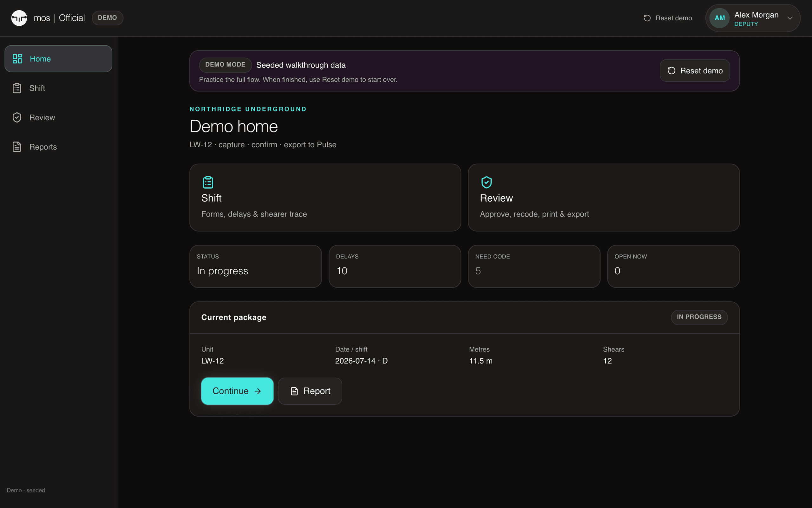
Task: Open the Report for current package
Action: click(310, 391)
